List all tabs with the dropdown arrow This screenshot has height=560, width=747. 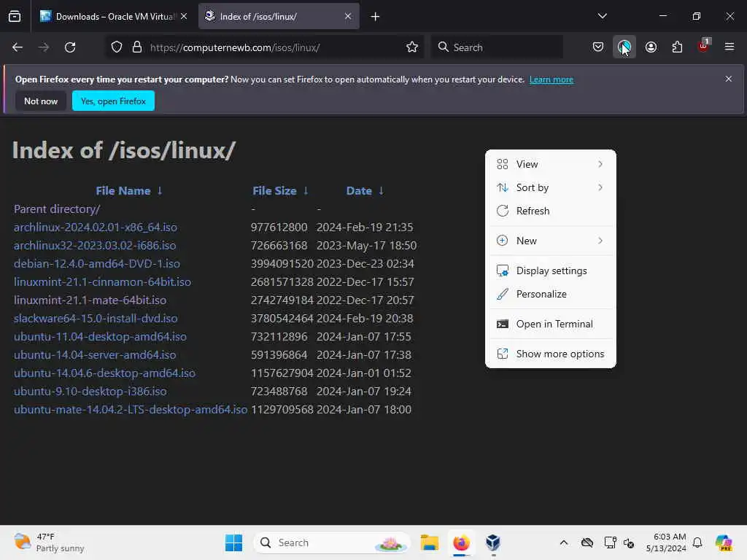[602, 16]
